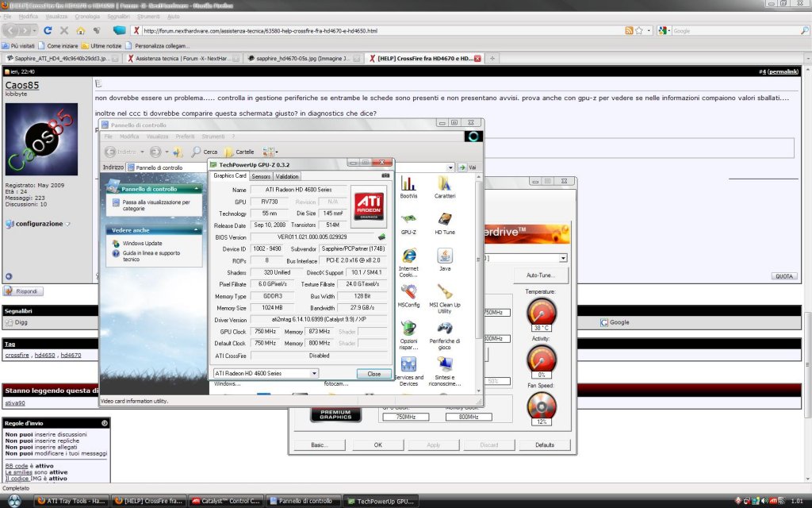Click the Google search box in Firefox

pos(735,31)
